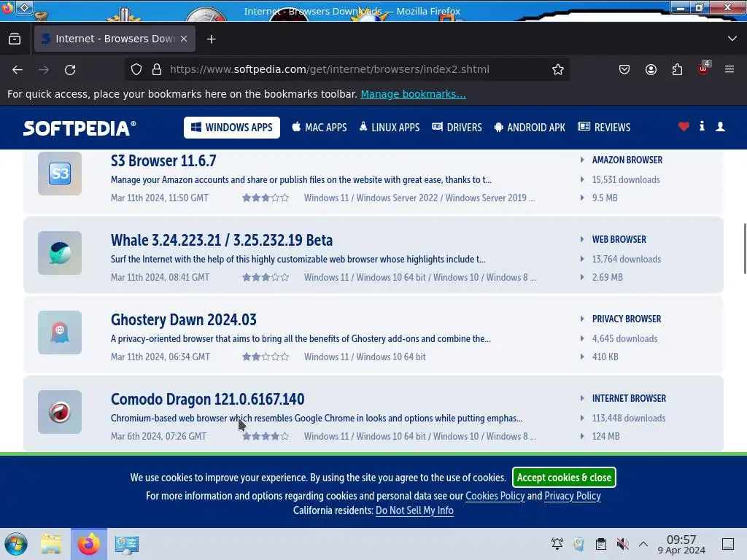Click Accept cookies & close button
The height and width of the screenshot is (560, 747).
click(564, 478)
